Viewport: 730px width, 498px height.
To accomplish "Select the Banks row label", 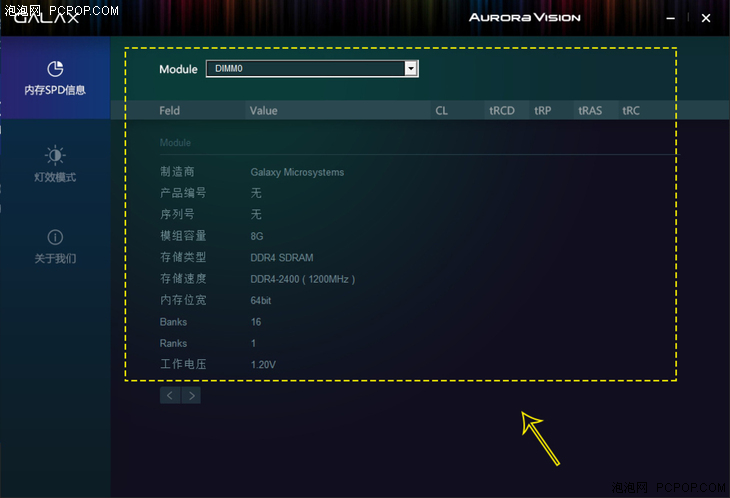I will (173, 322).
